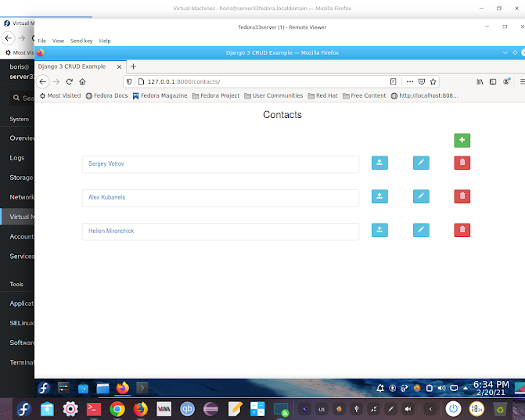Delete Helen Mironchick with trash button

462,230
